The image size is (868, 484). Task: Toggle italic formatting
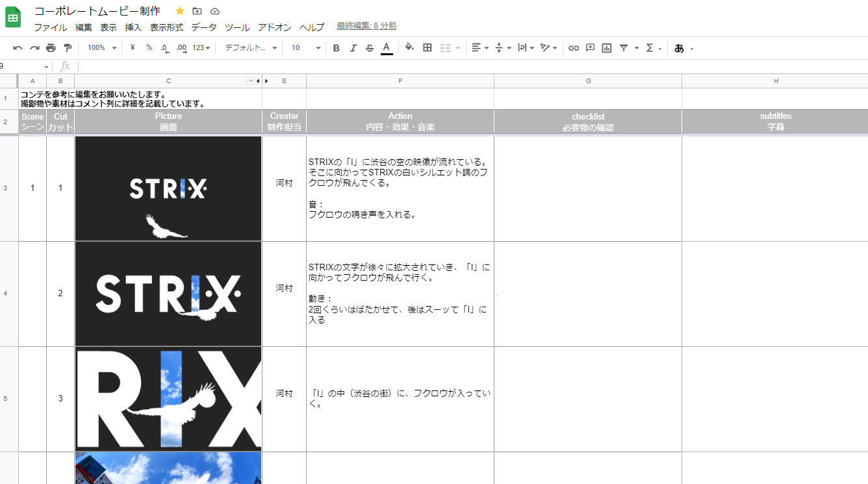pos(353,48)
